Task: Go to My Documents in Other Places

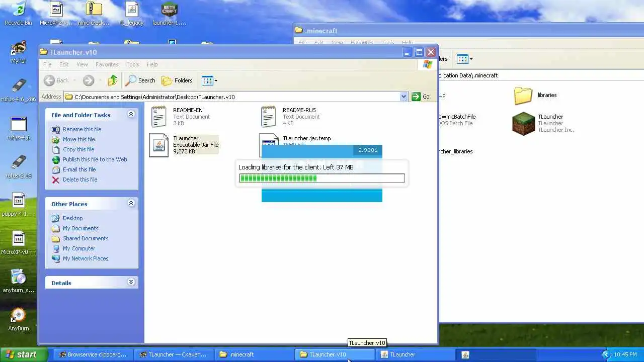Action: point(80,228)
